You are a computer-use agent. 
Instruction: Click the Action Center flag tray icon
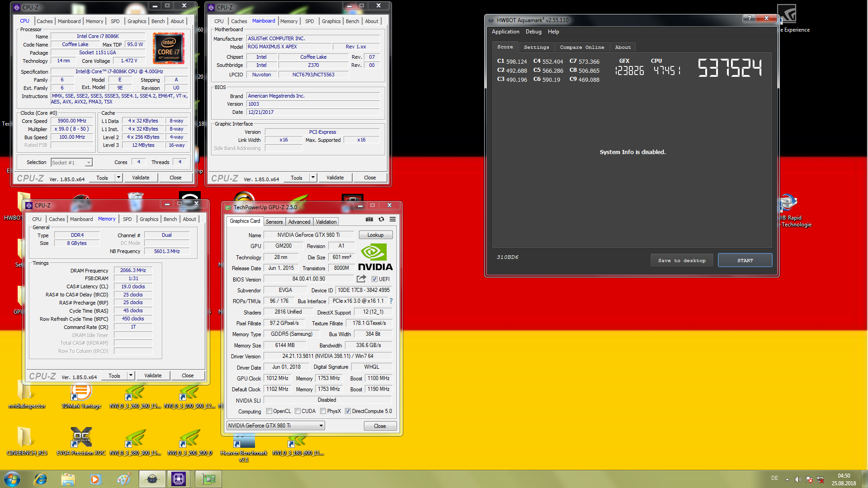[x=809, y=479]
